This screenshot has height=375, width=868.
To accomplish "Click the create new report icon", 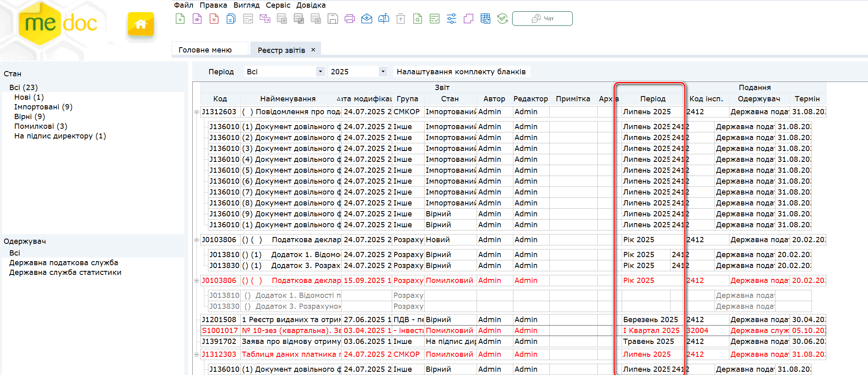I will [180, 19].
